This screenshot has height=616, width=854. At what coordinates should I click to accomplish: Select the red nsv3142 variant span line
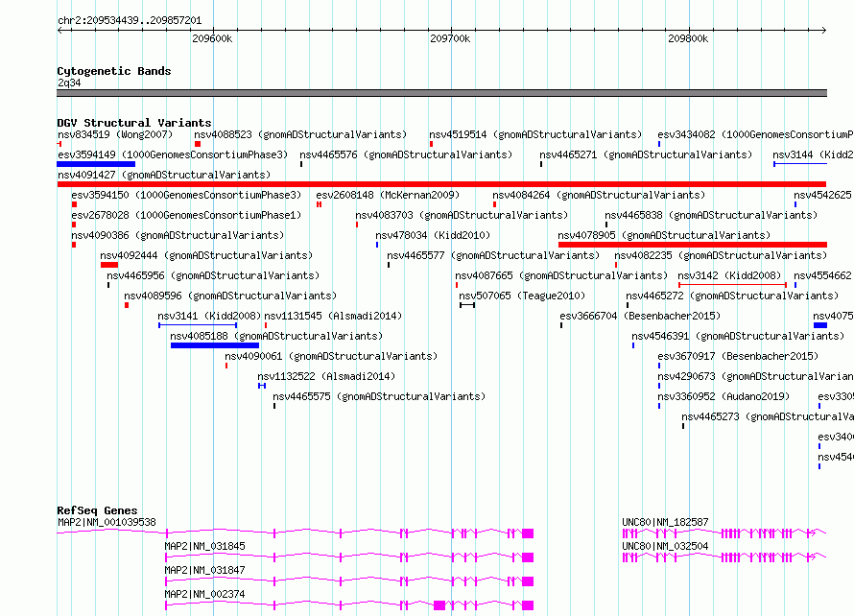point(732,285)
